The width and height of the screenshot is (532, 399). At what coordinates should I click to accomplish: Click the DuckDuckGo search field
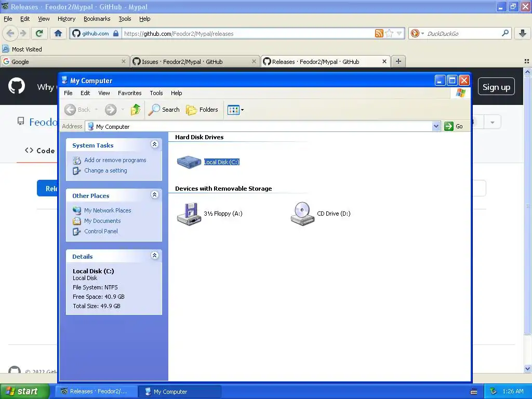click(463, 33)
